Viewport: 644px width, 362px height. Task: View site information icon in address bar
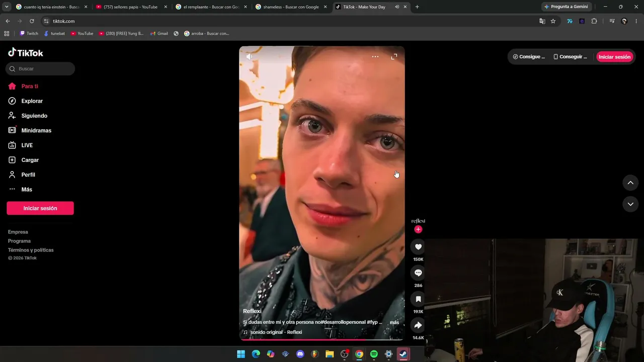click(x=46, y=21)
